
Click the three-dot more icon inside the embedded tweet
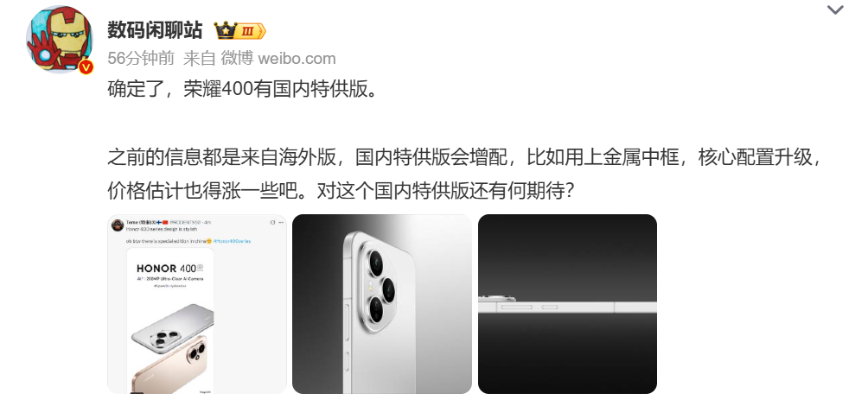281,222
